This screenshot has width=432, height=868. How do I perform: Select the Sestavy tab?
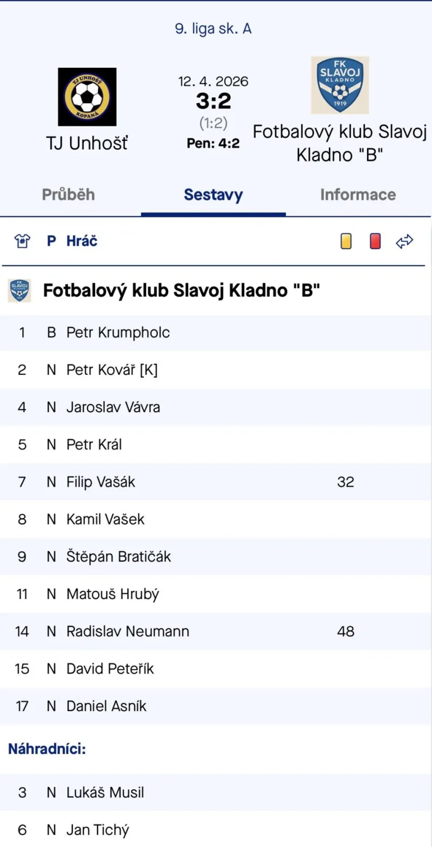coord(213,195)
